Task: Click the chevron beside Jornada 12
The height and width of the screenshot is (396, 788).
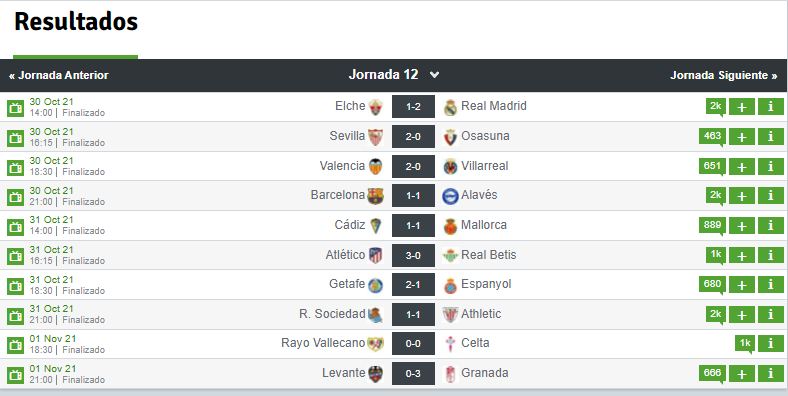Action: tap(435, 75)
